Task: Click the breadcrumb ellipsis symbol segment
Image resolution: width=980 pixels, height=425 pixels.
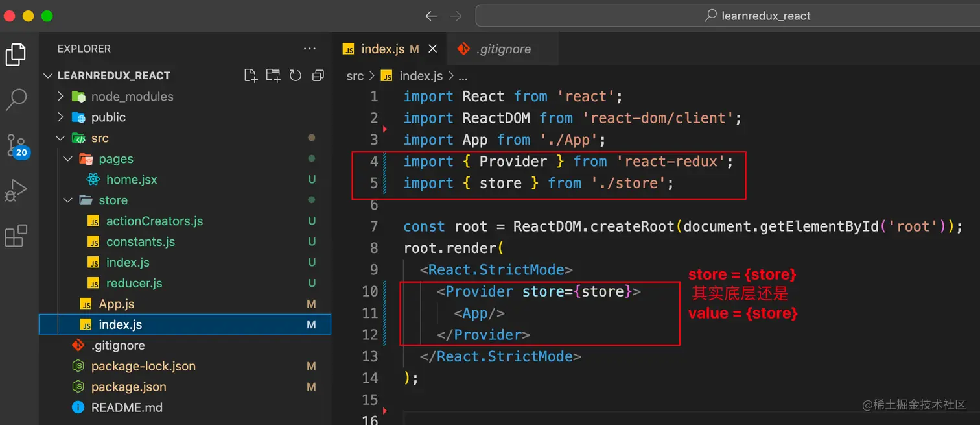Action: click(463, 76)
